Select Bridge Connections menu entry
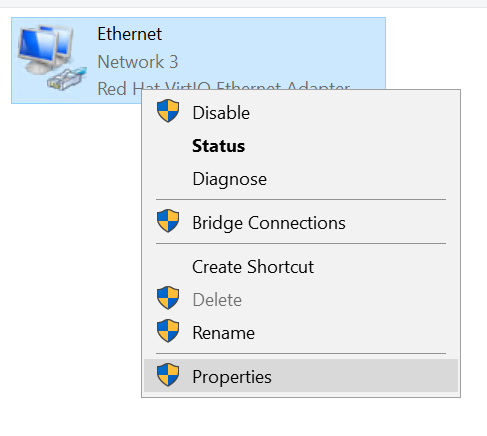This screenshot has width=487, height=436. point(301,223)
